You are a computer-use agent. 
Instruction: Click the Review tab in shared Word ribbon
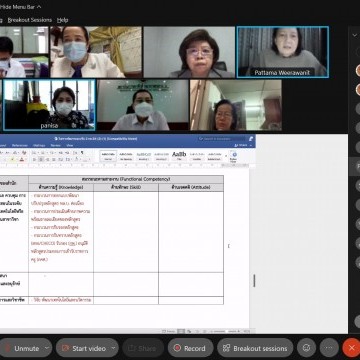55,145
